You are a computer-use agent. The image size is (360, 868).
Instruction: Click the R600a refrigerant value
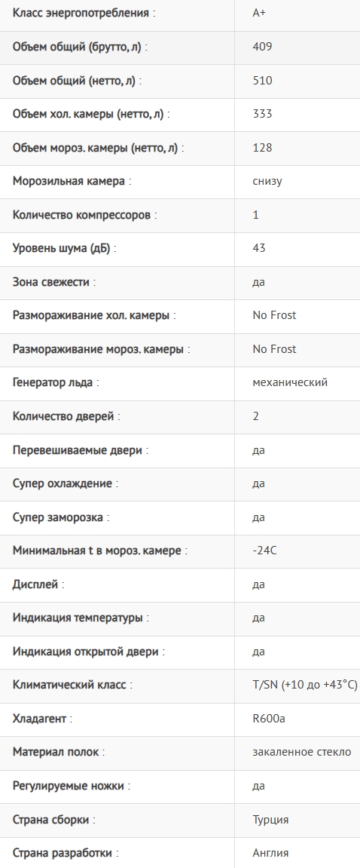pos(269,719)
